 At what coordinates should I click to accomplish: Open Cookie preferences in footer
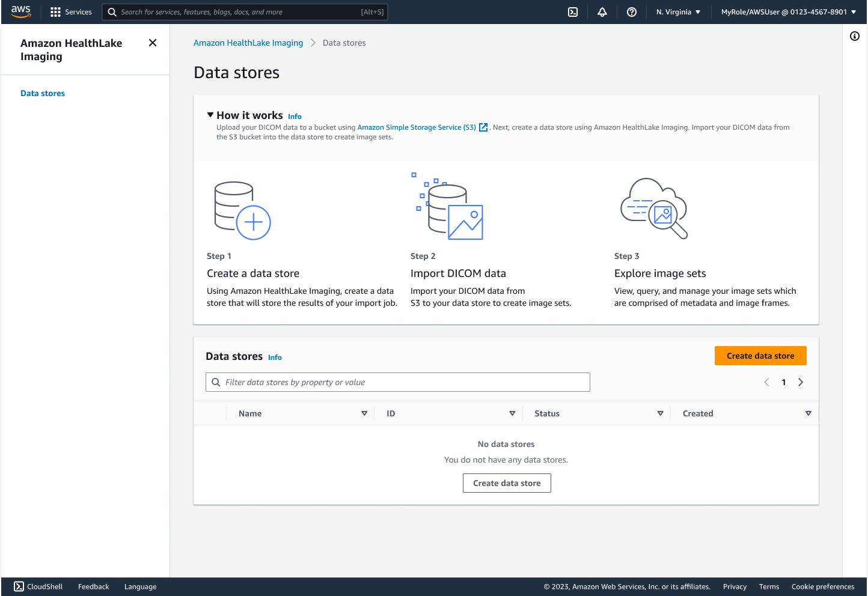(823, 587)
